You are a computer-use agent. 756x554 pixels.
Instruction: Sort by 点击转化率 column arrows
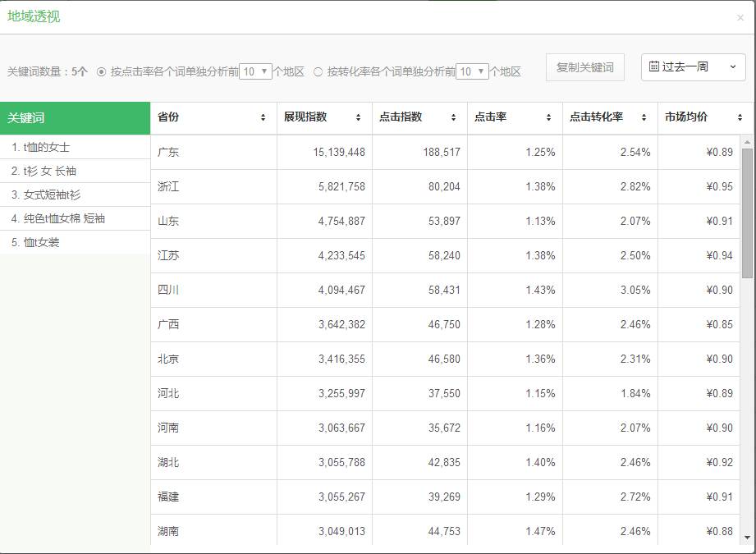(644, 117)
